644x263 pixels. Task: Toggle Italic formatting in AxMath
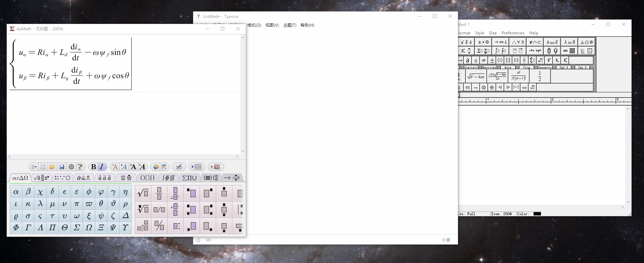(x=102, y=167)
